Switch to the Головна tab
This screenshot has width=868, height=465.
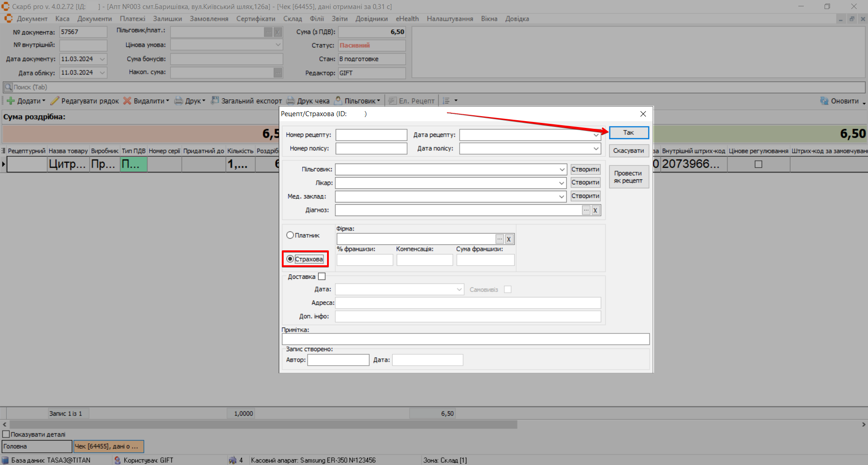37,446
